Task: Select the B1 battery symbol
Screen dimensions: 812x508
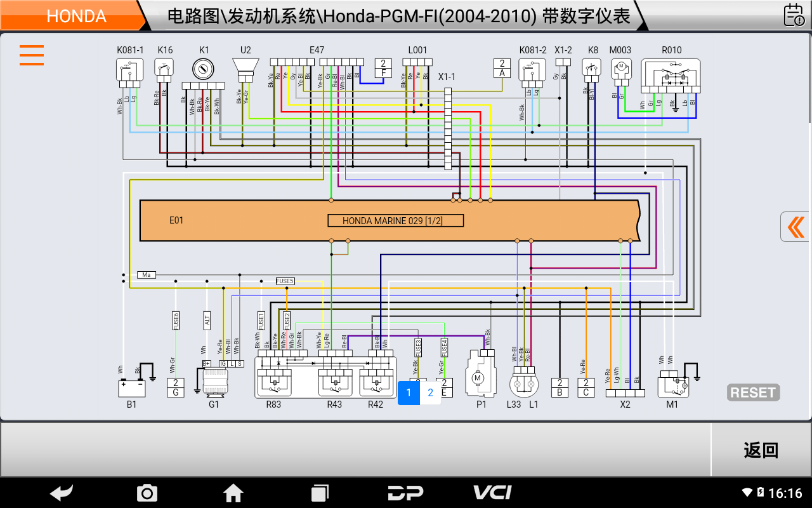Action: [132, 387]
